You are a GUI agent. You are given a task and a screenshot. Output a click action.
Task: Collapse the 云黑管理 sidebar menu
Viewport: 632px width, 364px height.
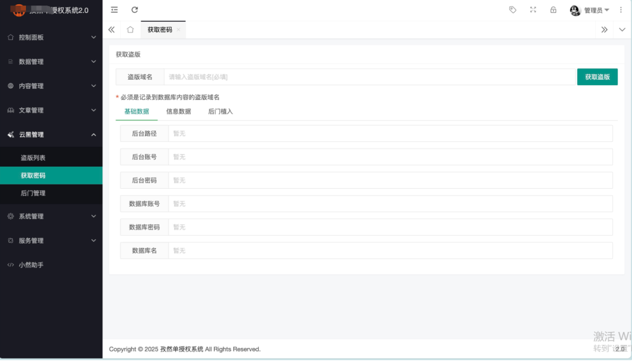51,134
